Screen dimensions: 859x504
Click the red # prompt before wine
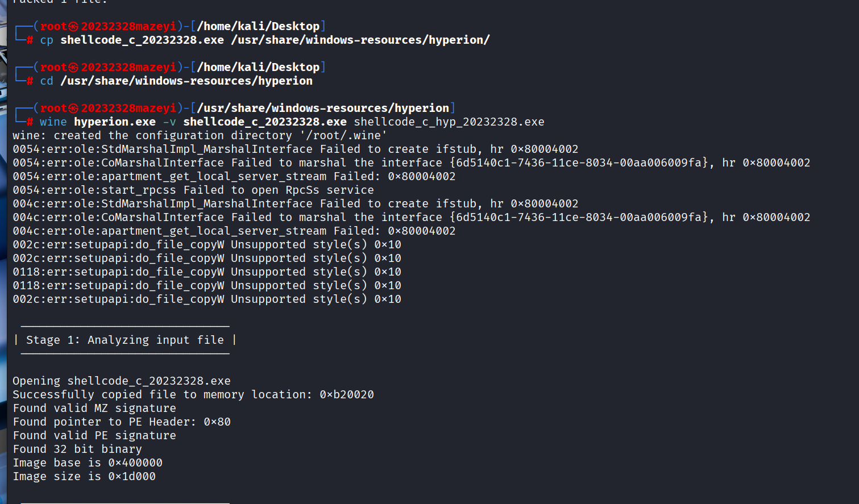click(30, 122)
